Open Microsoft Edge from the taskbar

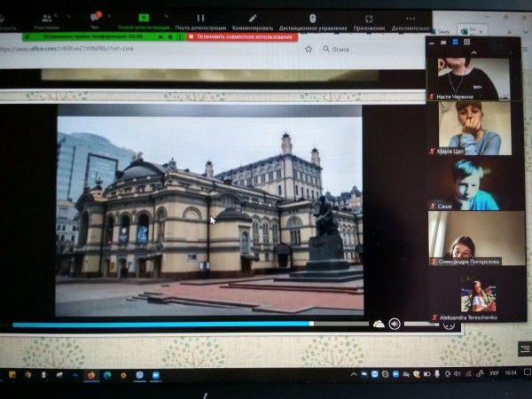click(107, 375)
